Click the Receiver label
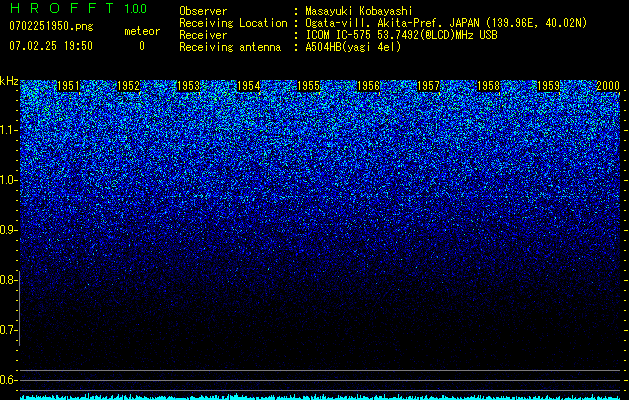 [x=203, y=35]
